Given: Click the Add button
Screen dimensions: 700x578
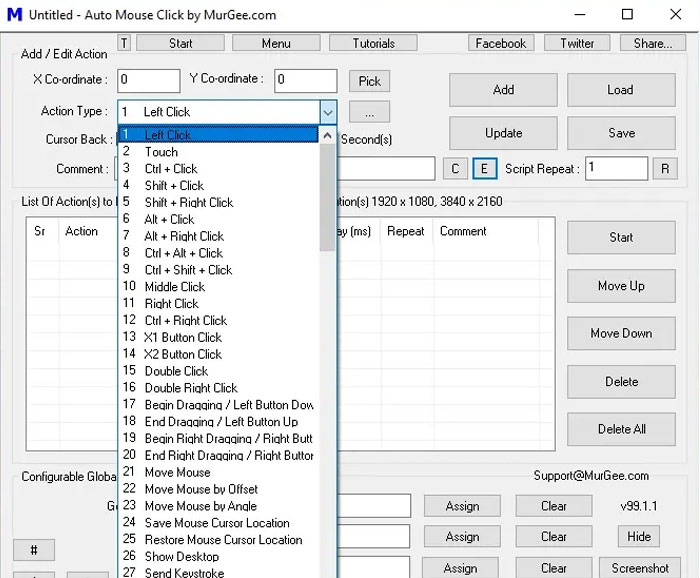Looking at the screenshot, I should pyautogui.click(x=503, y=90).
